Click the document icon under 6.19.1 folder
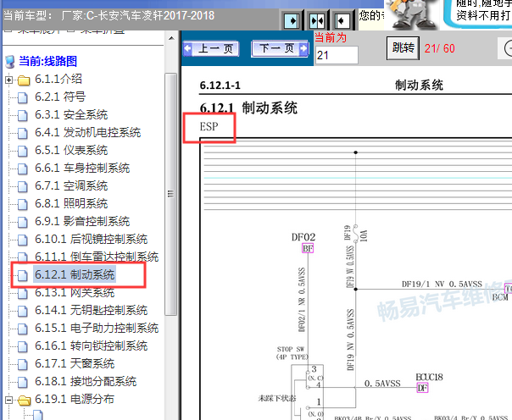This screenshot has width=512, height=420. [38, 415]
